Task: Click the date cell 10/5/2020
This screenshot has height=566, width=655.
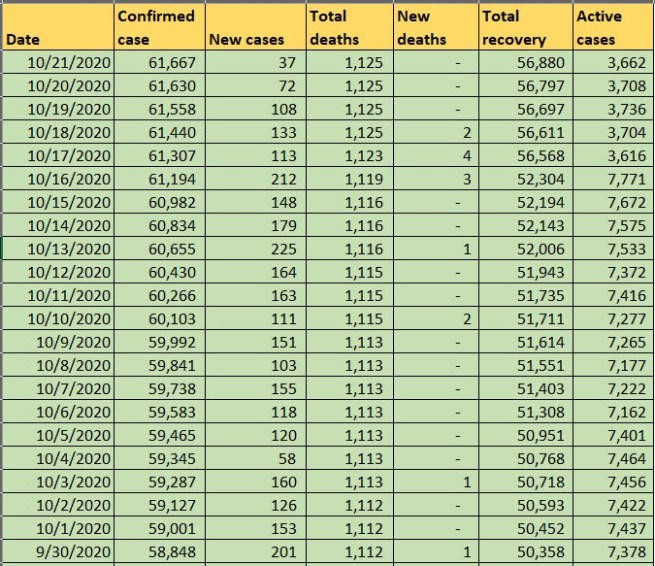Action: click(58, 436)
